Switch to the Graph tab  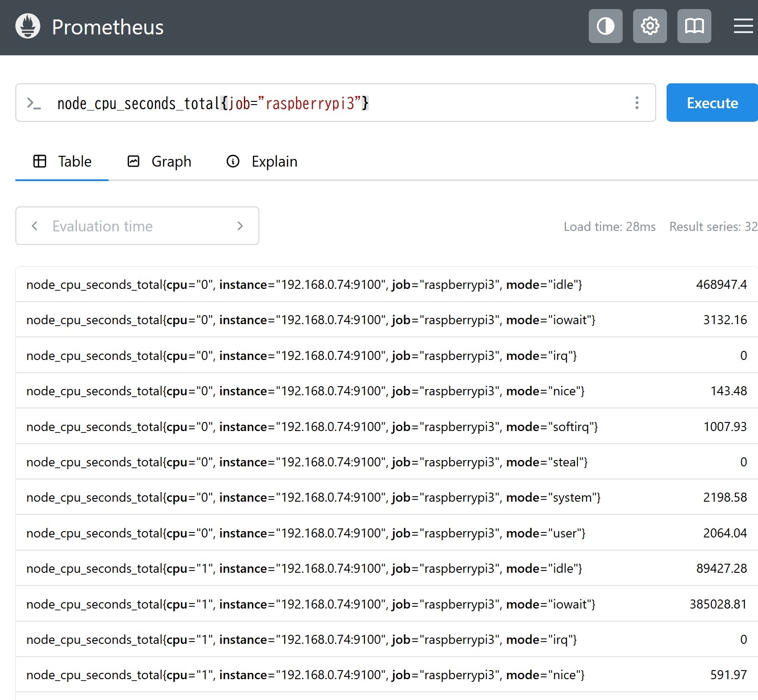(159, 162)
